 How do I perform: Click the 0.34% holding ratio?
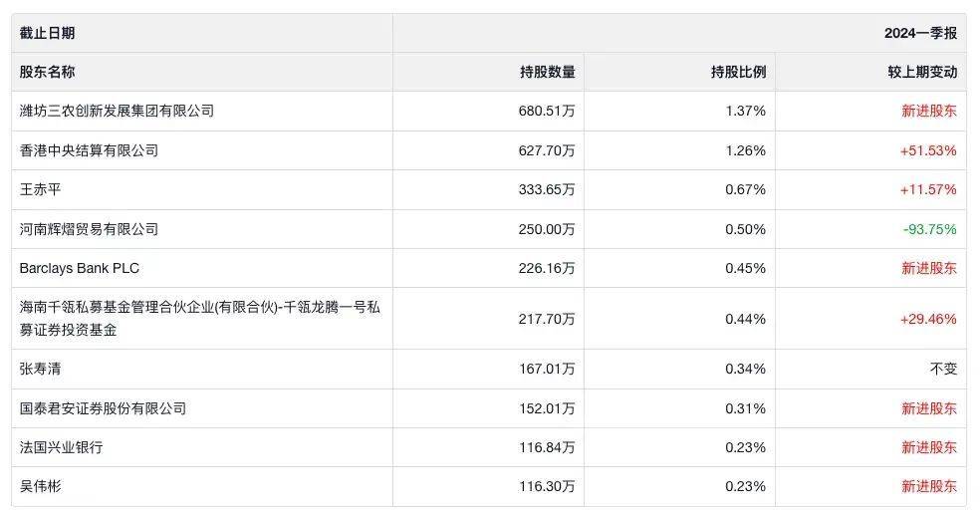pyautogui.click(x=746, y=369)
